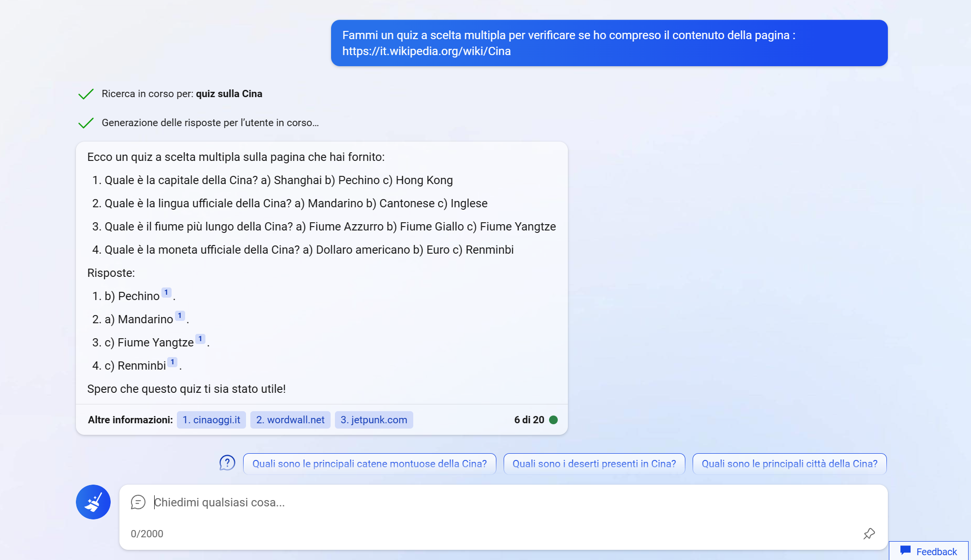Click citation 1 next to 'Fiume Yangtze'
971x560 pixels.
pos(200,338)
